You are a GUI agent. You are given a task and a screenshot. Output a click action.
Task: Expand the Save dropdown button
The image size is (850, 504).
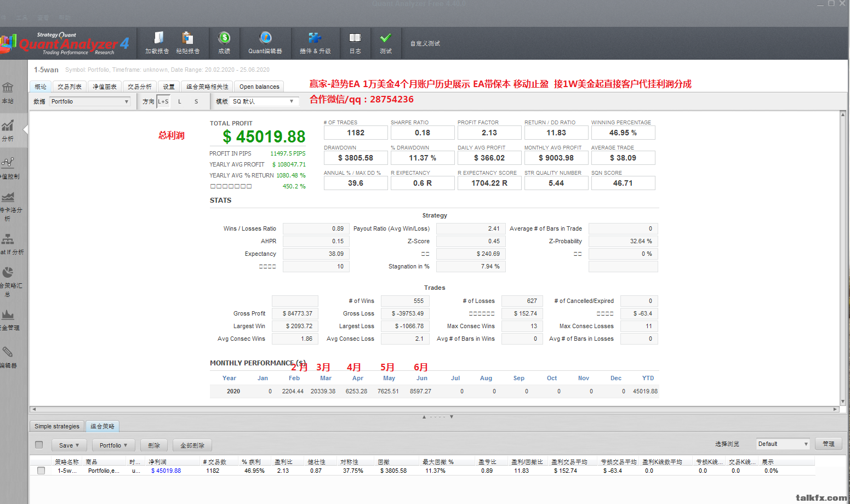[69, 445]
